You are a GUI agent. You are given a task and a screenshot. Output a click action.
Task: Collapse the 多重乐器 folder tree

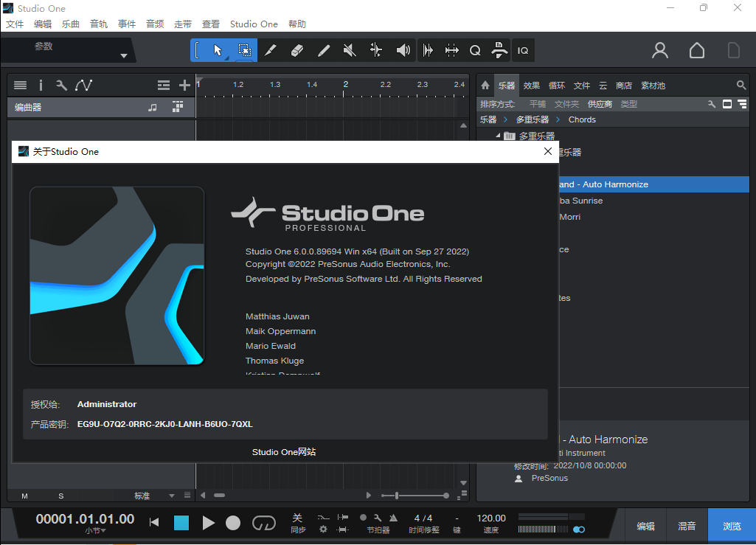[x=498, y=136]
